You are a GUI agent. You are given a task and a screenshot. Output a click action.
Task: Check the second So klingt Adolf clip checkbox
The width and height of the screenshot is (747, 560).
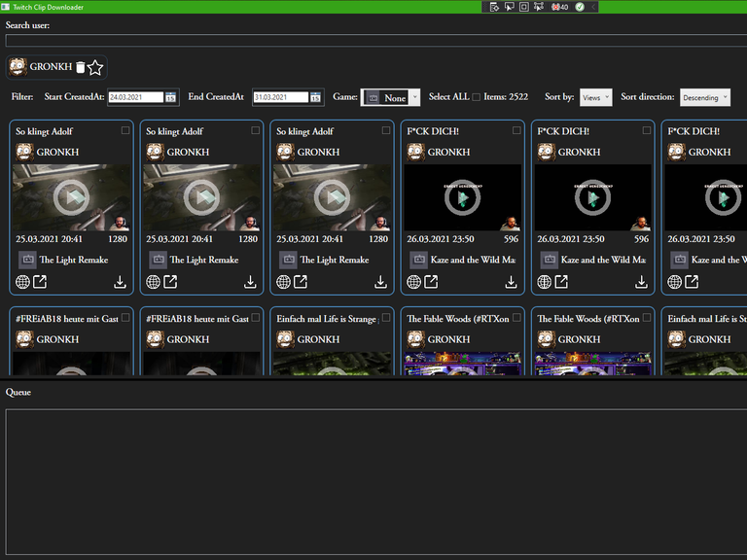(256, 130)
